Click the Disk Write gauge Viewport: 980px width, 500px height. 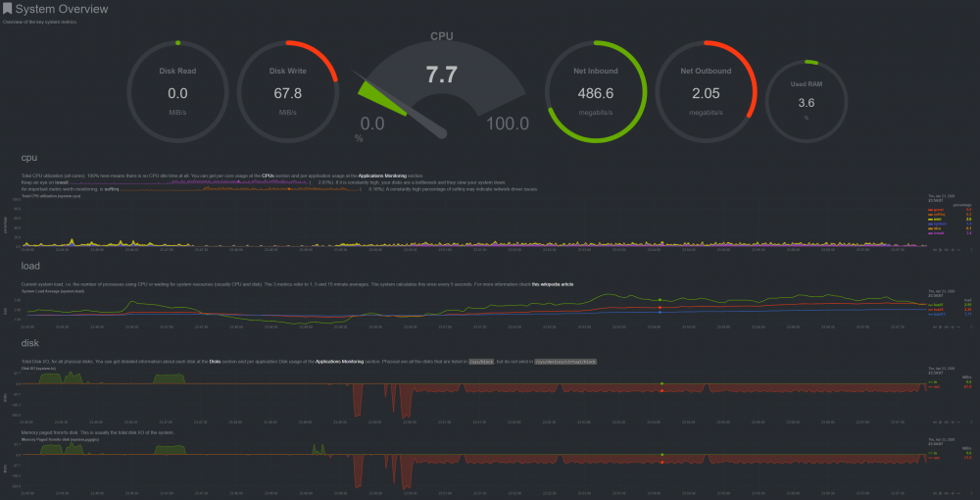(287, 92)
